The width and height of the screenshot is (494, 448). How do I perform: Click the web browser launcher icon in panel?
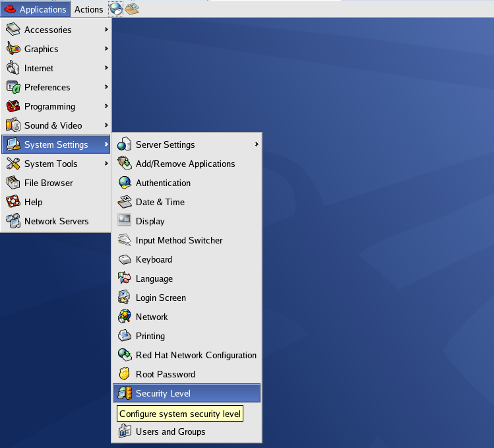coord(116,9)
